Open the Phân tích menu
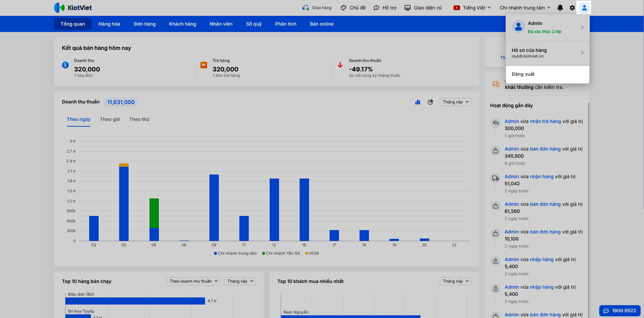The width and height of the screenshot is (644, 318). [x=286, y=24]
